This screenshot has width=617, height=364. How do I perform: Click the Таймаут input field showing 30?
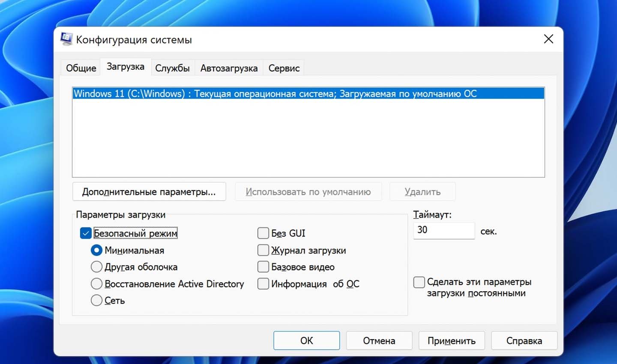[x=444, y=230]
